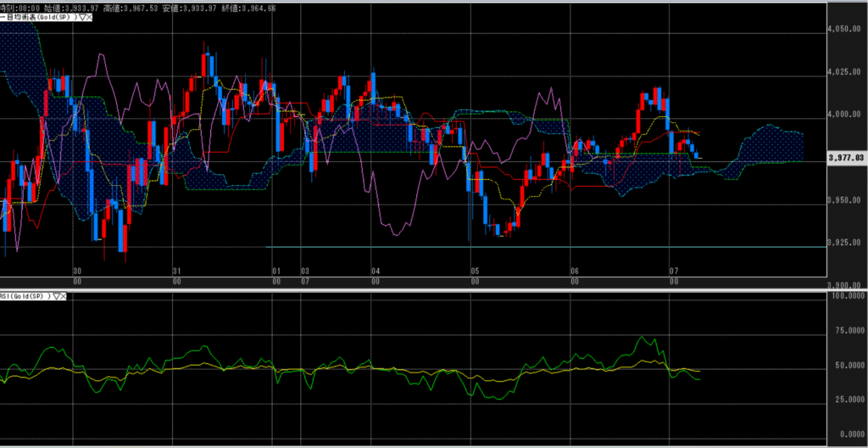The height and width of the screenshot is (448, 868).
Task: Click the 一目均衡表(Gold(SP)) indicator label
Action: tap(38, 17)
